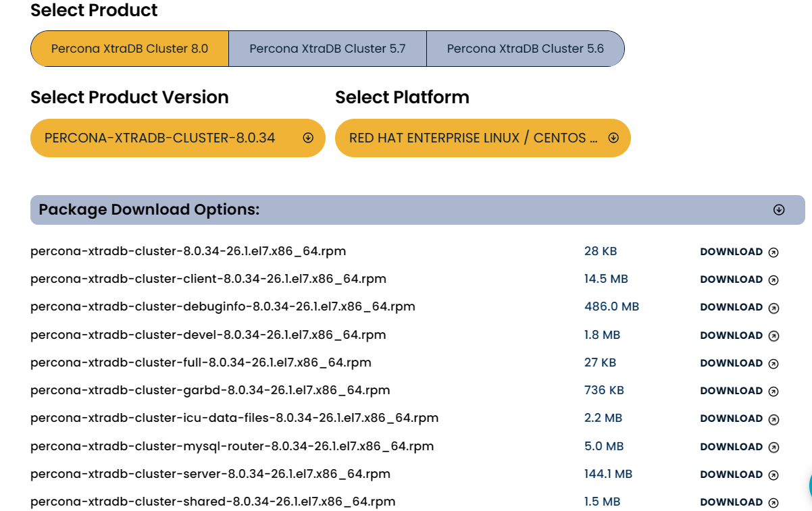Viewport: 812px width, 511px height.
Task: Click the 14.5 MB size value
Action: point(606,279)
